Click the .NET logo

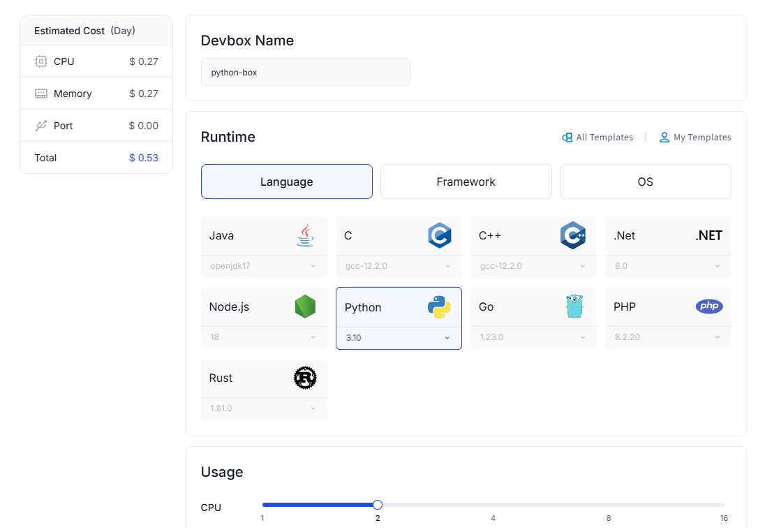point(709,235)
